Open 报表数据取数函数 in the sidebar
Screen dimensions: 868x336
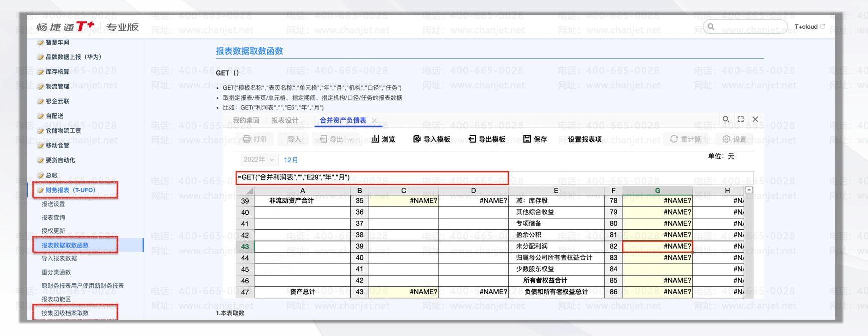point(65,245)
